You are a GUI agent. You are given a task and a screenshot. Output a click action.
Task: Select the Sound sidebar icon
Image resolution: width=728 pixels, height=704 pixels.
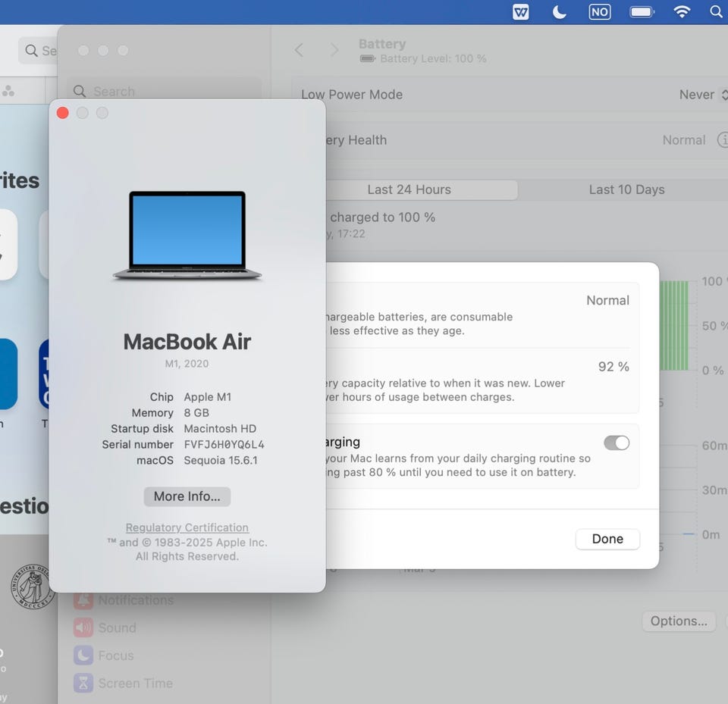[83, 627]
